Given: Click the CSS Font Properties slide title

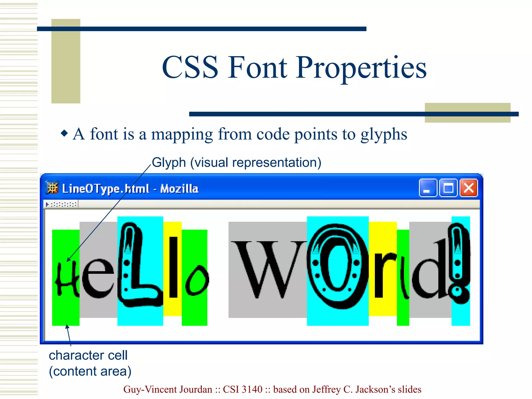Looking at the screenshot, I should pyautogui.click(x=294, y=67).
